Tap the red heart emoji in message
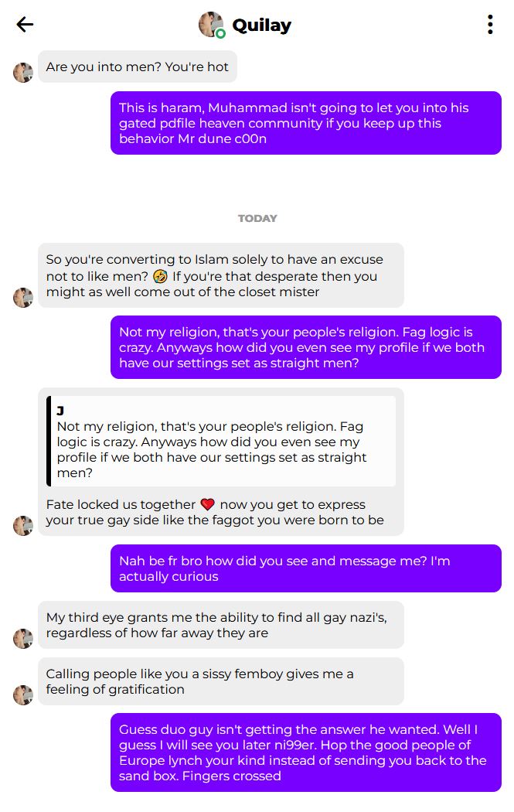 (208, 504)
